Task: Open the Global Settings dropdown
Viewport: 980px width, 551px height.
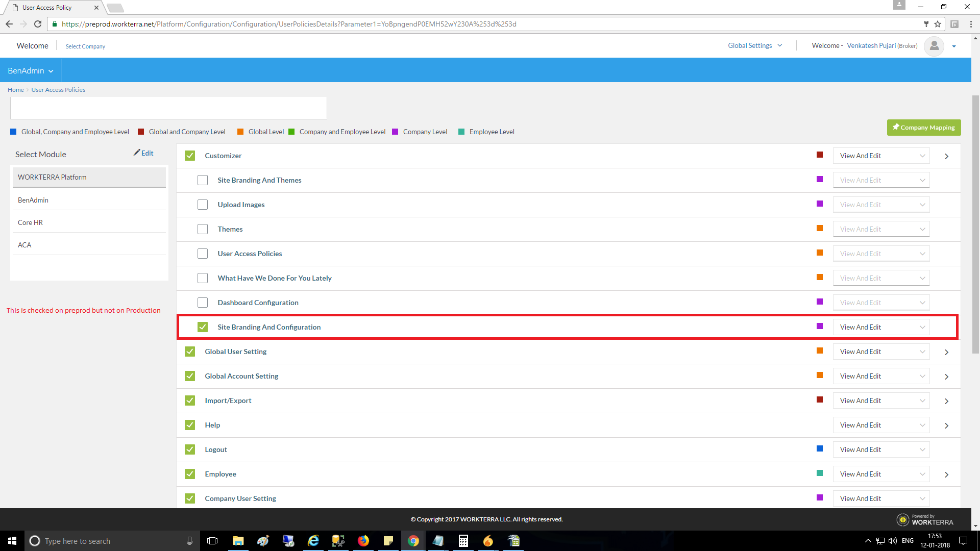Action: click(x=754, y=46)
